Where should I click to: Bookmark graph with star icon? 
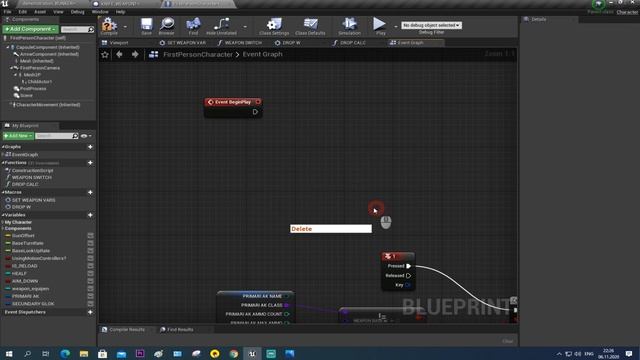pyautogui.click(x=105, y=54)
